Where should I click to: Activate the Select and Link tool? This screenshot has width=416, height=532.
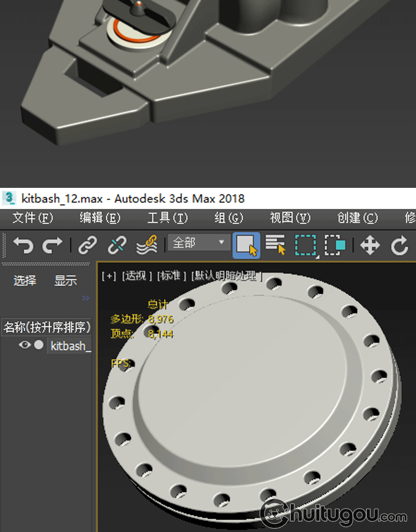point(88,245)
